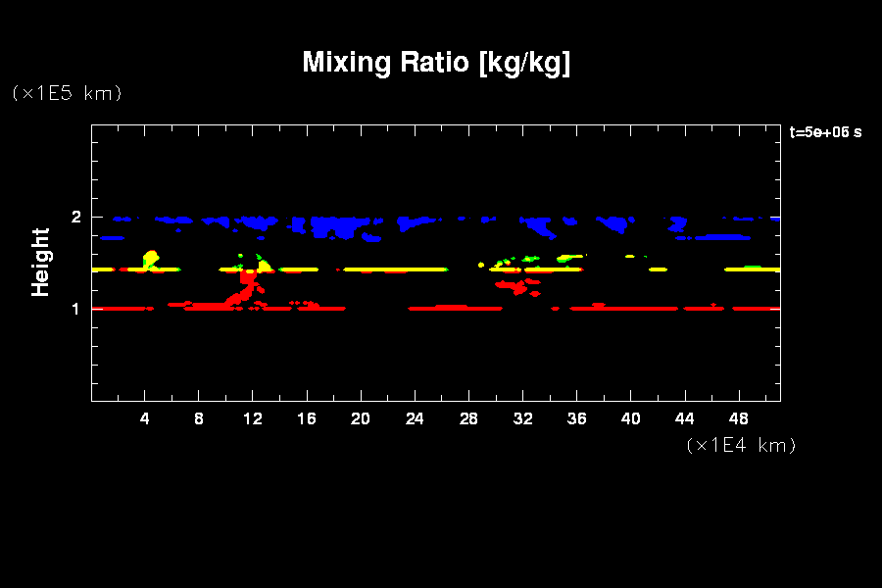Select the x-axis tick label "48"

click(x=738, y=418)
